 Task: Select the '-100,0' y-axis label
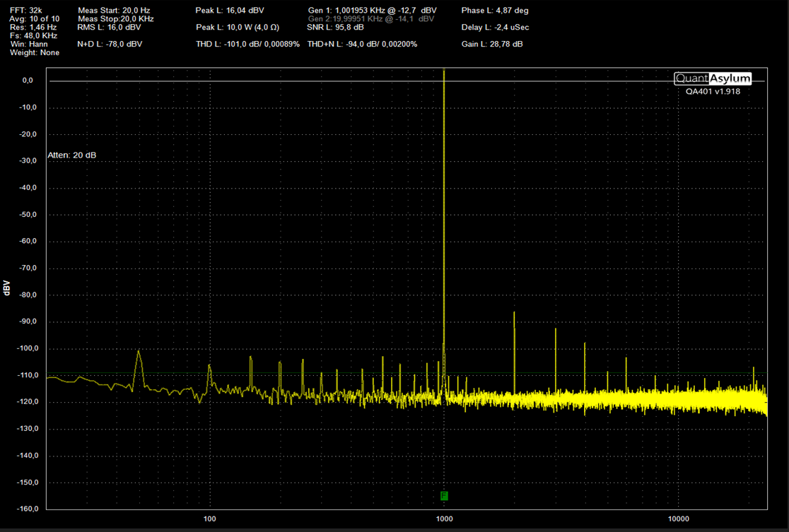tap(28, 348)
